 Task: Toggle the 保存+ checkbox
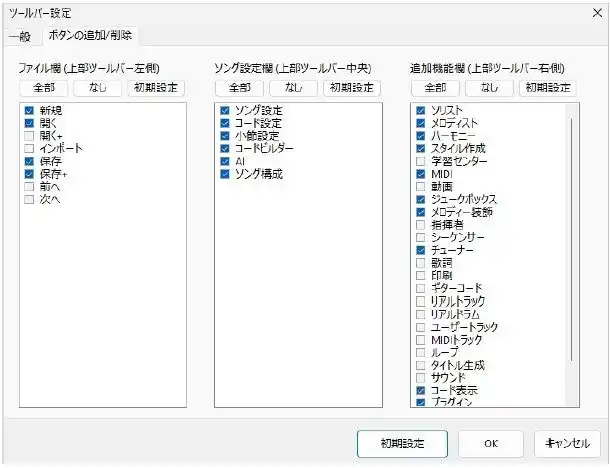click(29, 174)
